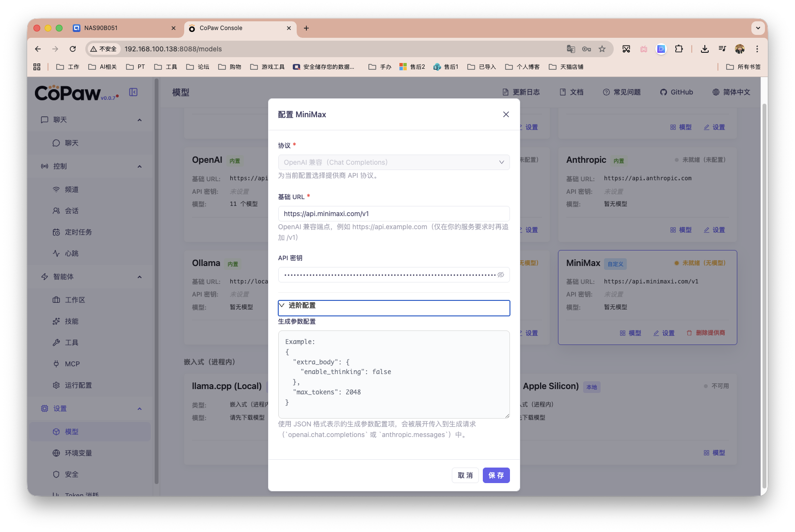Open 模型 on the MiniMax card
795x532 pixels.
pyautogui.click(x=631, y=333)
